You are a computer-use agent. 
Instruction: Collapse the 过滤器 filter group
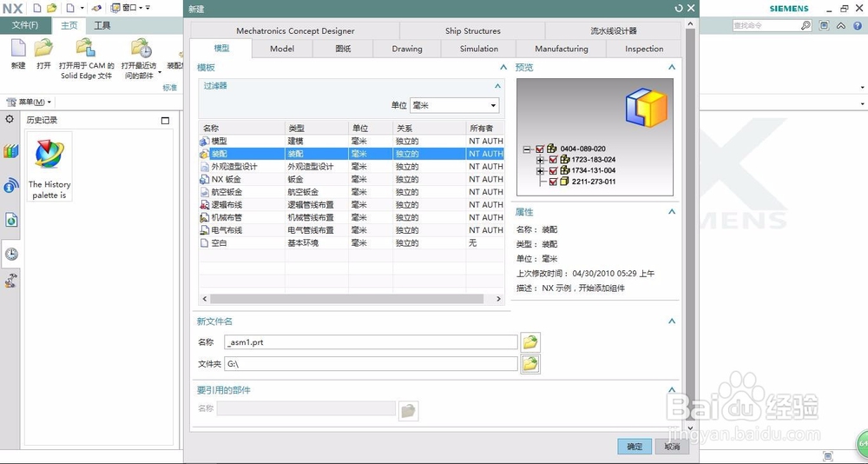pyautogui.click(x=497, y=86)
